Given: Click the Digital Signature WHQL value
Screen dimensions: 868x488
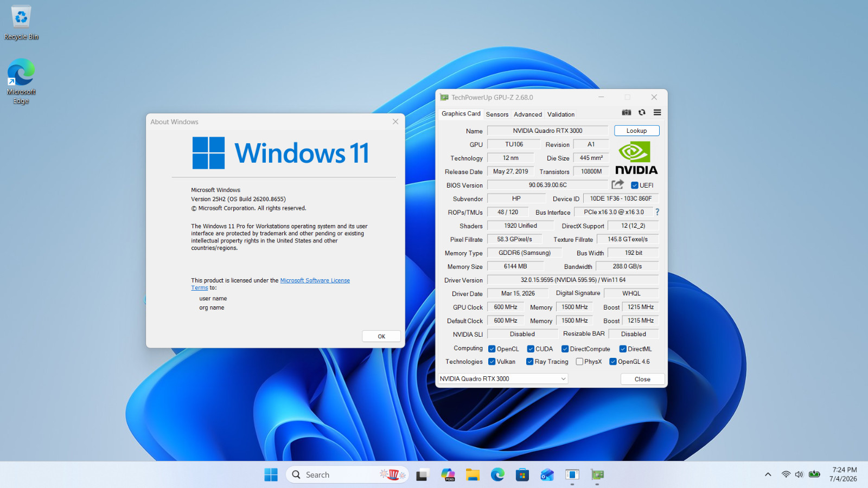Looking at the screenshot, I should 631,293.
